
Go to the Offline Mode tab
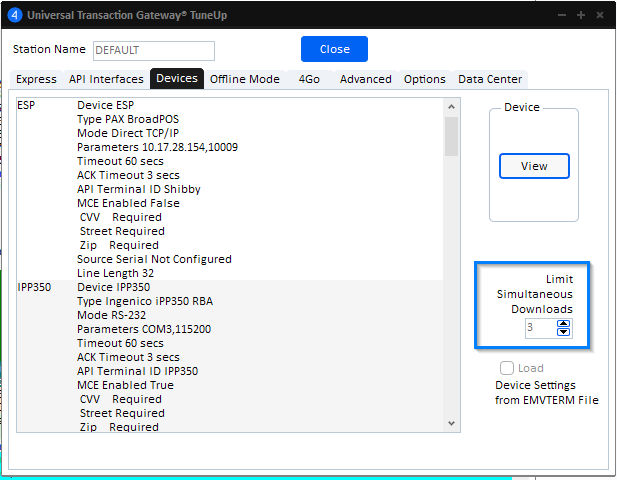(x=244, y=79)
